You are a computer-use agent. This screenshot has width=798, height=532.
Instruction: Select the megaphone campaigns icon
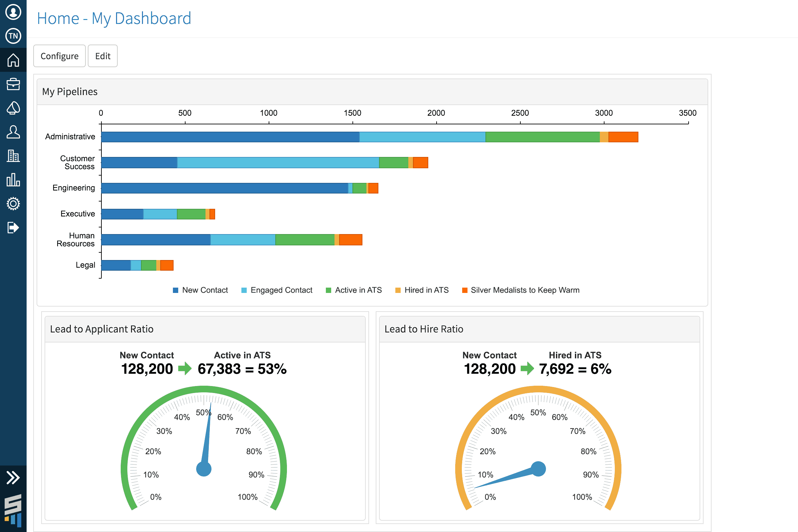point(13,108)
